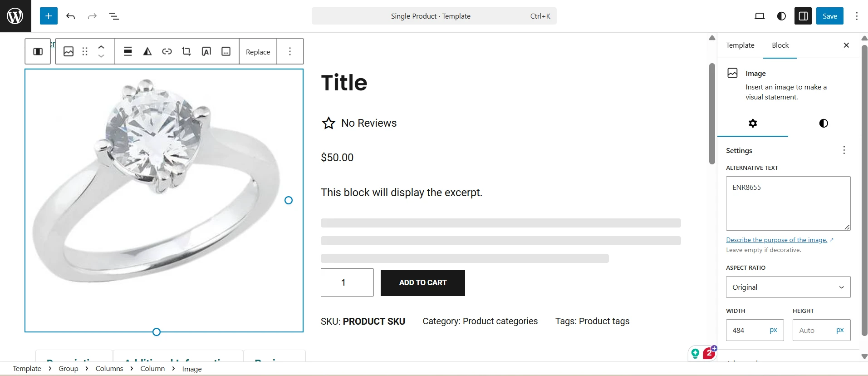Grab the right-side image resize handle

[289, 200]
